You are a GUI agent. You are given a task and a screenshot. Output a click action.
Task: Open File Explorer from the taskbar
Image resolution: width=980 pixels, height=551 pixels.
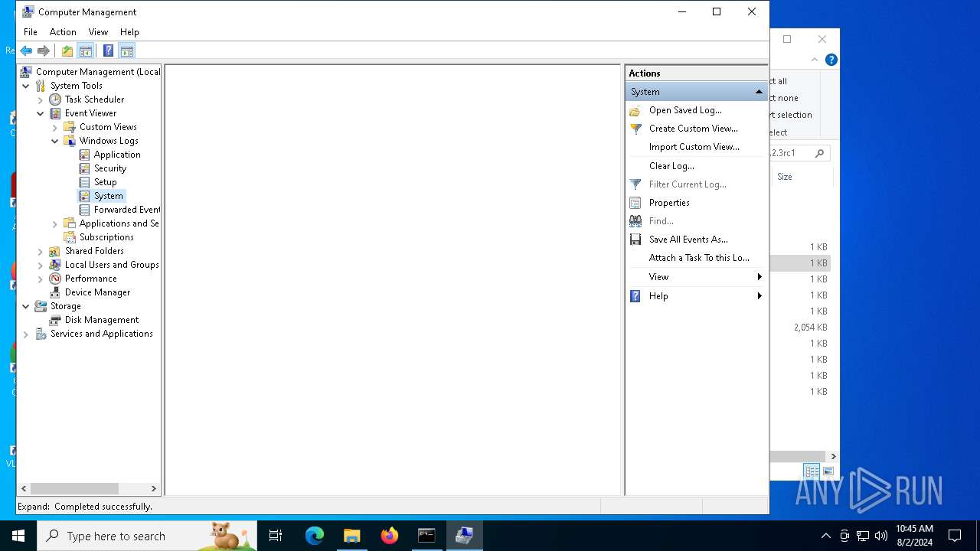click(352, 536)
